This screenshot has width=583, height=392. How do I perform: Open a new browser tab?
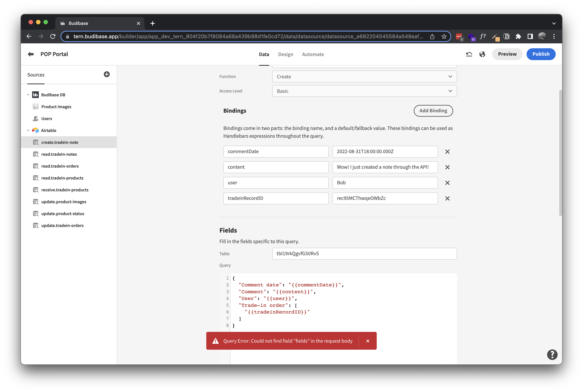point(153,23)
